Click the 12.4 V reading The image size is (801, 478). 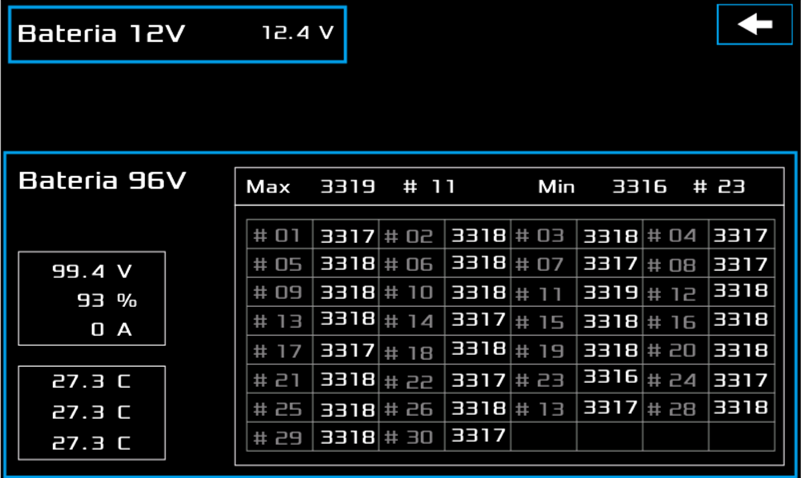pyautogui.click(x=298, y=33)
